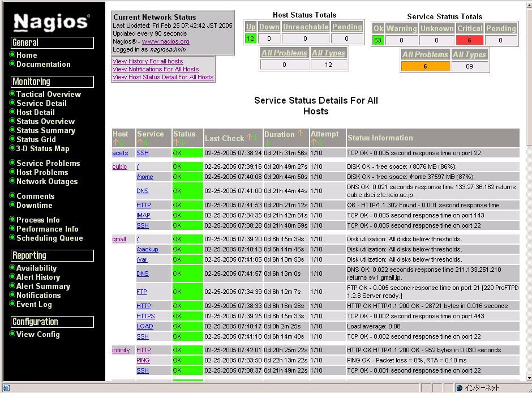Open View History For all hosts

147,61
